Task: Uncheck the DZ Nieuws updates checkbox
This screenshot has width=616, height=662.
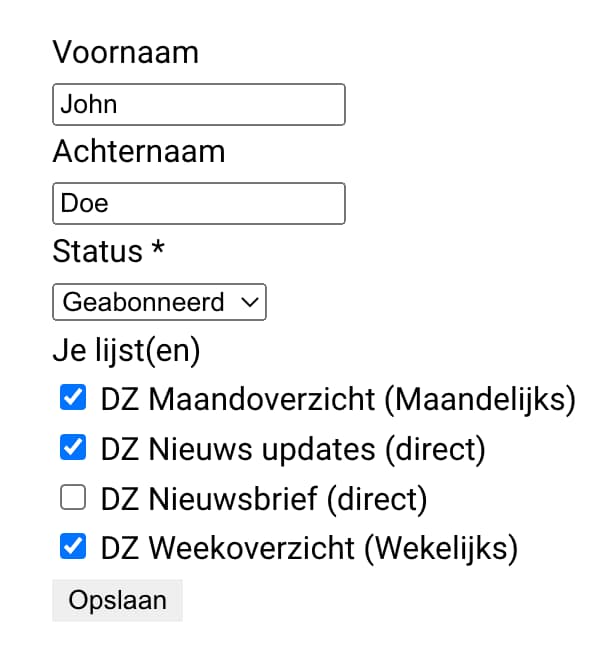Action: tap(73, 448)
